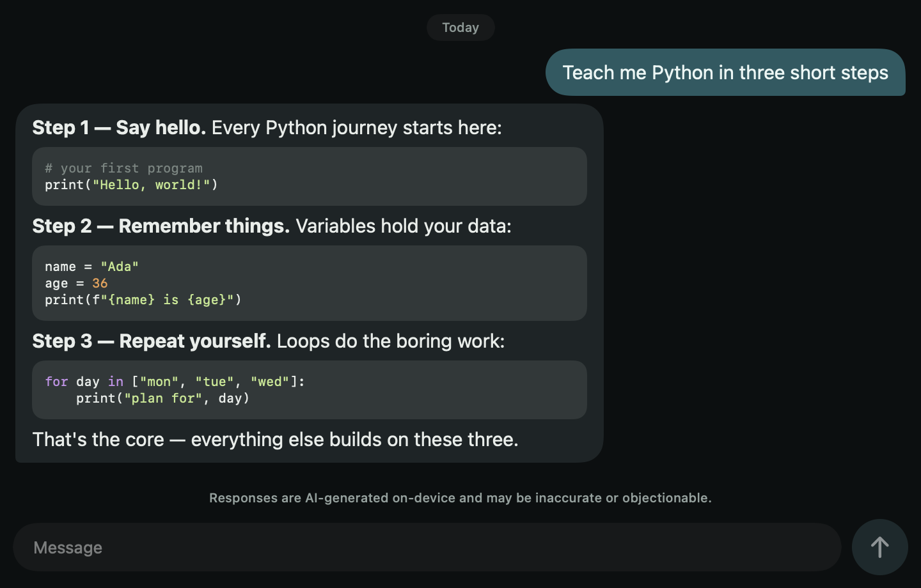Click the send arrow button

click(879, 547)
